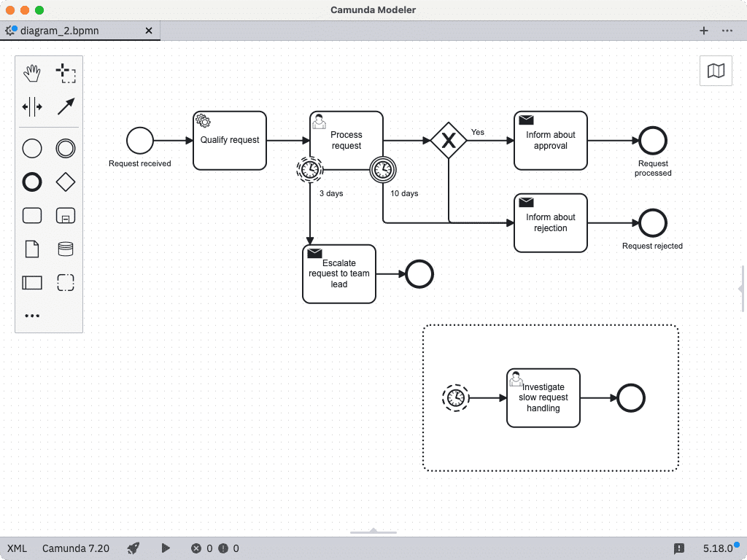747x560 pixels.
Task: Create a pool/participant from palette
Action: point(32,282)
